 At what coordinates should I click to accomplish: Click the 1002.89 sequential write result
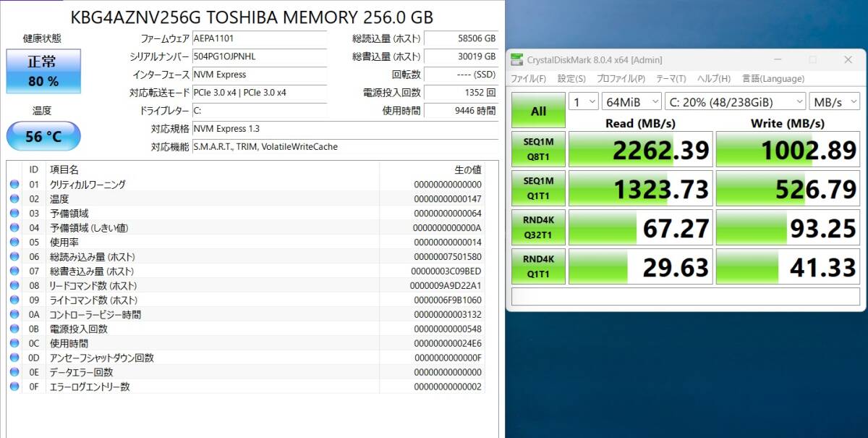(x=788, y=149)
